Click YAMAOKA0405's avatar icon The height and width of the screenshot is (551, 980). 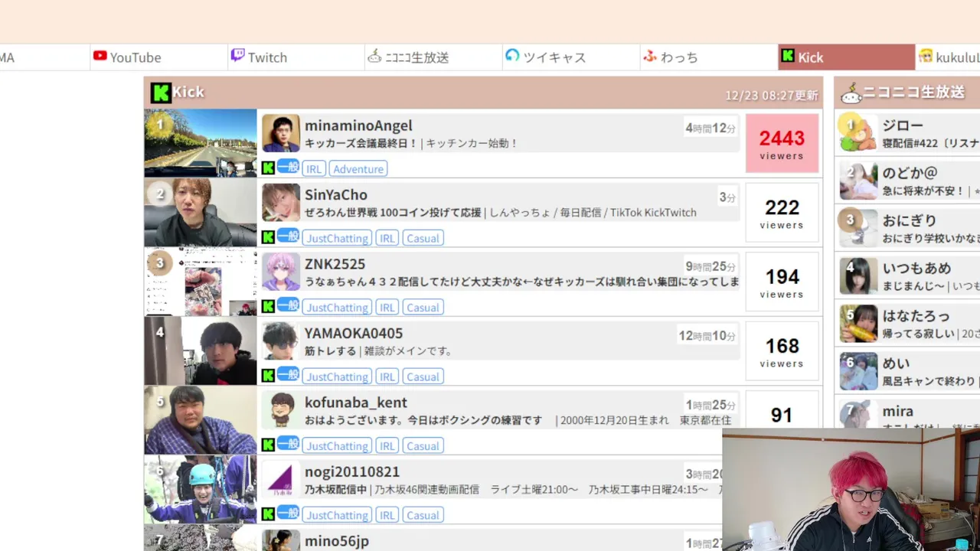point(281,341)
